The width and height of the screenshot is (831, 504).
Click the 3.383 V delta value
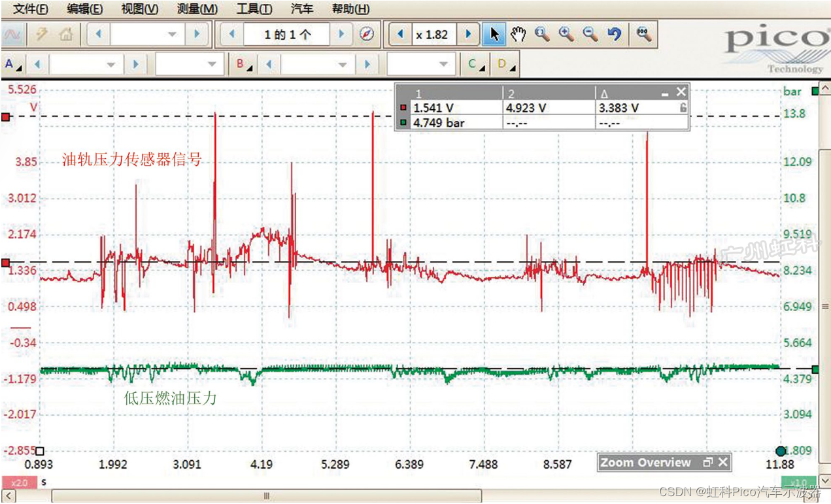[619, 109]
